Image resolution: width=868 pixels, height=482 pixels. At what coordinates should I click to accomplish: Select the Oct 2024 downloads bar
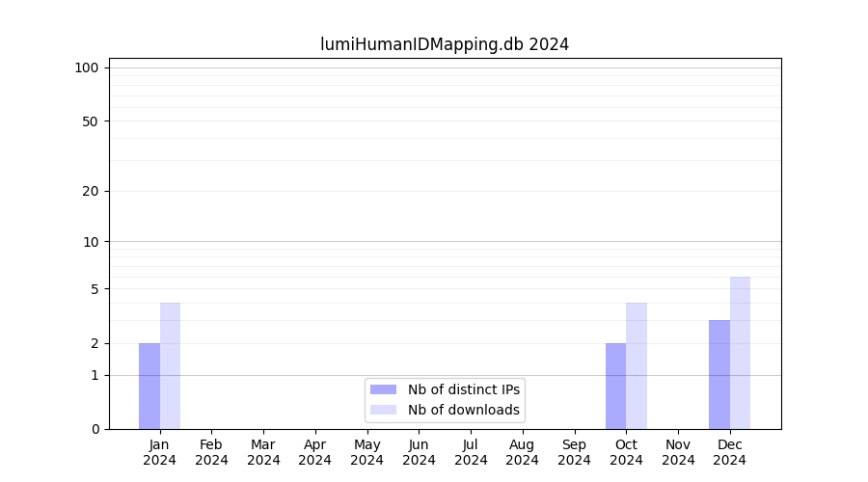tap(637, 366)
